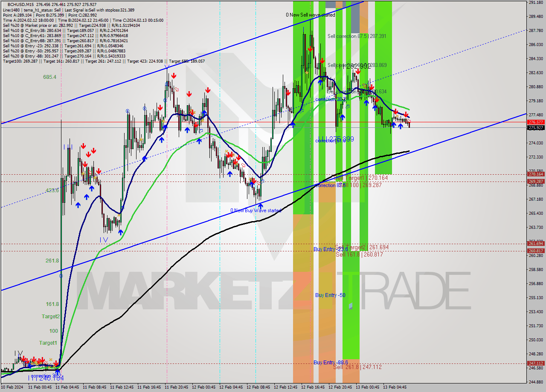
Task: Select the 'Sell 261.8 | 247.112' label
Action: [x=357, y=367]
